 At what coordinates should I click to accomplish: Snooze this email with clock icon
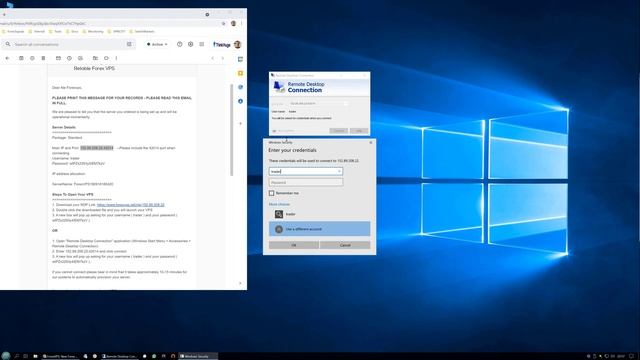[x=69, y=58]
